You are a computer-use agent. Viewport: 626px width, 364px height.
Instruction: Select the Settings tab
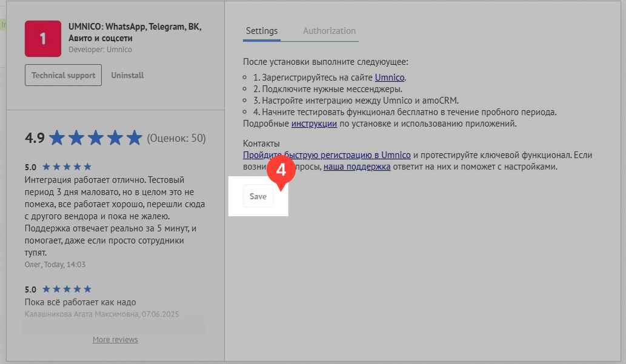pyautogui.click(x=262, y=30)
